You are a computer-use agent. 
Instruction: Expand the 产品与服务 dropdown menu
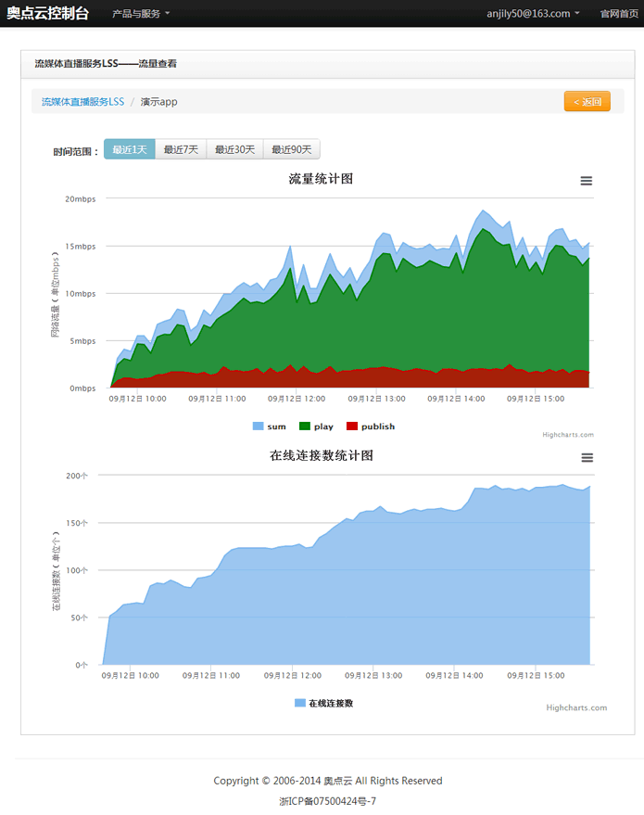coord(141,14)
